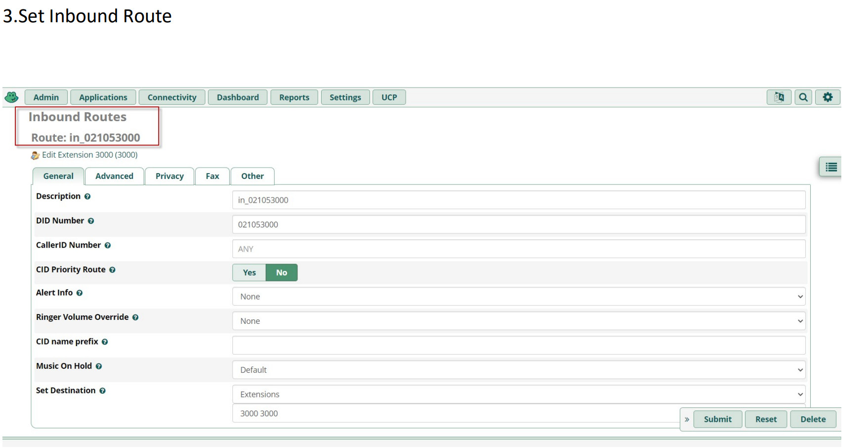The image size is (868, 448).
Task: Open the Set Destination Extensions dropdown
Action: pos(519,394)
